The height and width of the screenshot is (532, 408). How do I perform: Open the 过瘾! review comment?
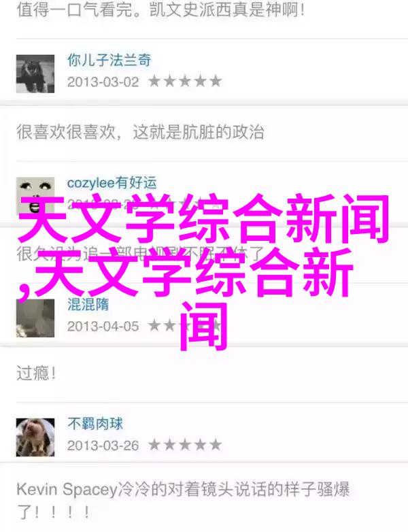tap(36, 373)
